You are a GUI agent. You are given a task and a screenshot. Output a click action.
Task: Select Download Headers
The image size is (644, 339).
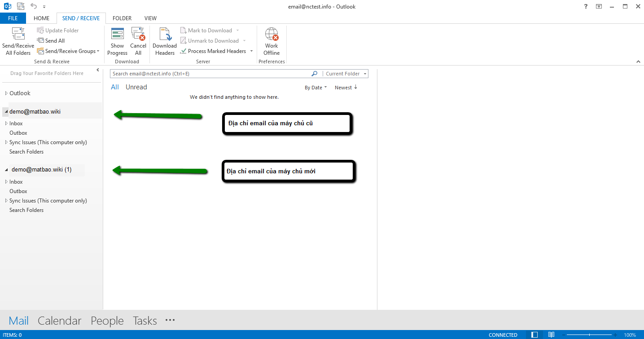click(164, 40)
